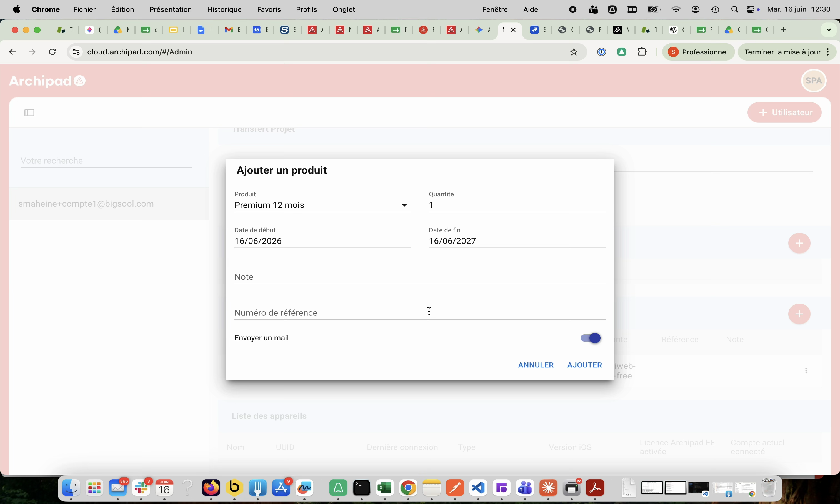Open the Présentation menu
Viewport: 840px width, 504px height.
(171, 9)
